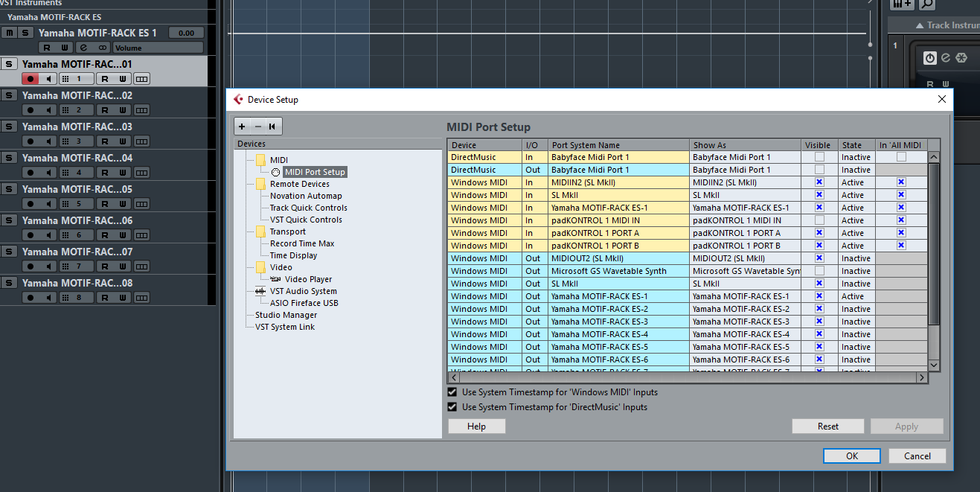The image size is (980, 492).
Task: Click the Add Device plus button
Action: 242,127
